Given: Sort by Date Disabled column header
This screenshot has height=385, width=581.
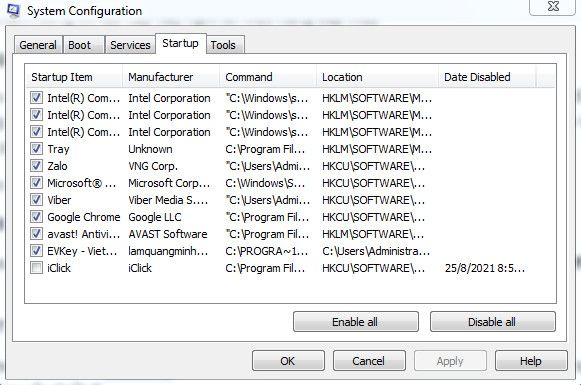Looking at the screenshot, I should click(487, 77).
